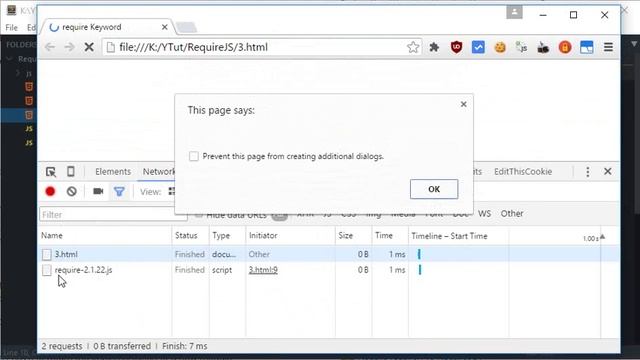The height and width of the screenshot is (360, 640).
Task: Open the 3.html:9 initiator link
Action: pos(263,270)
